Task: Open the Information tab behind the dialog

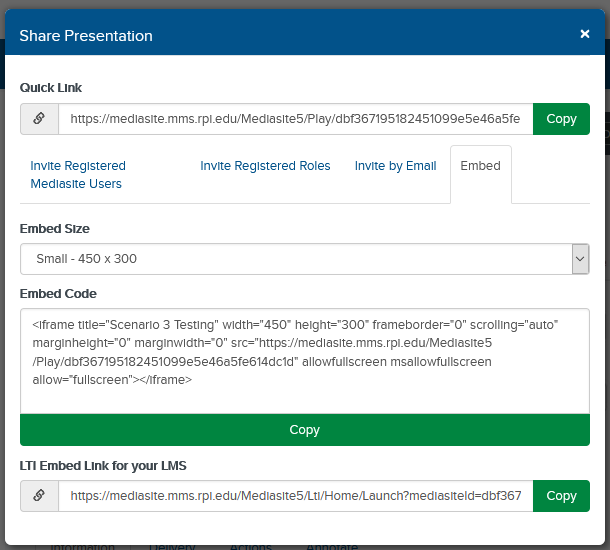Action: pyautogui.click(x=82, y=547)
